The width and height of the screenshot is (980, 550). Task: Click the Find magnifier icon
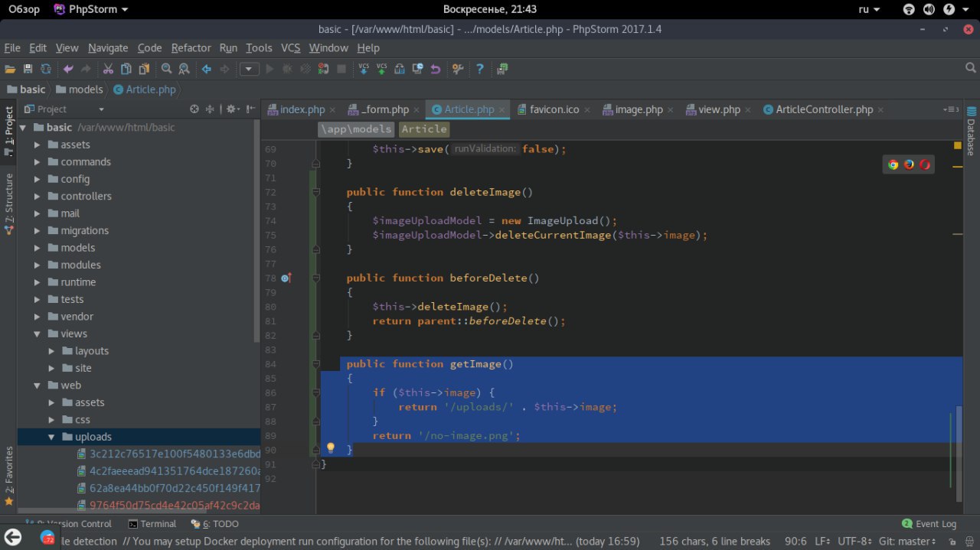pos(166,69)
